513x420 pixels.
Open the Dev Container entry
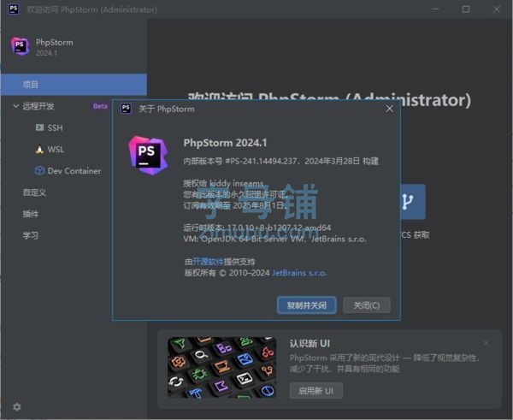74,171
